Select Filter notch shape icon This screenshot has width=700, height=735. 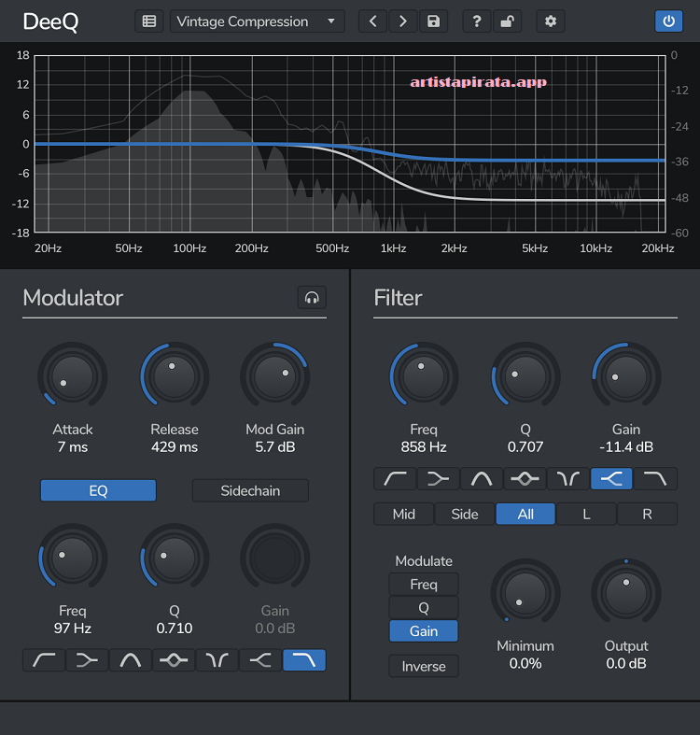click(568, 478)
